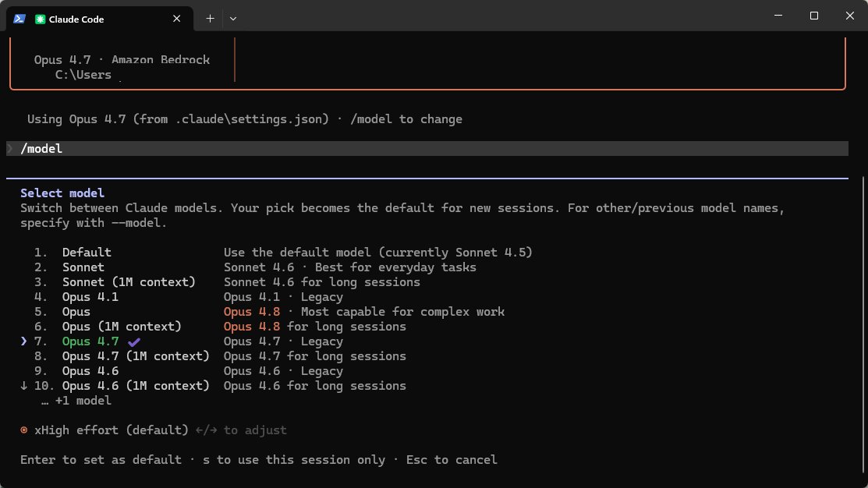Click 'Opus 4.6 · Legacy' description
The height and width of the screenshot is (488, 868).
click(283, 371)
